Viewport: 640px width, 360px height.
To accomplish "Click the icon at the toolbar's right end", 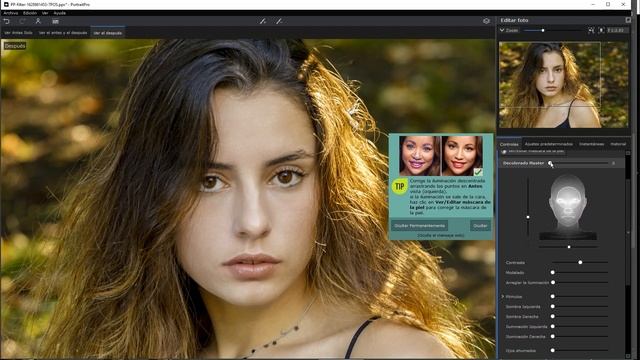I will pyautogui.click(x=486, y=21).
